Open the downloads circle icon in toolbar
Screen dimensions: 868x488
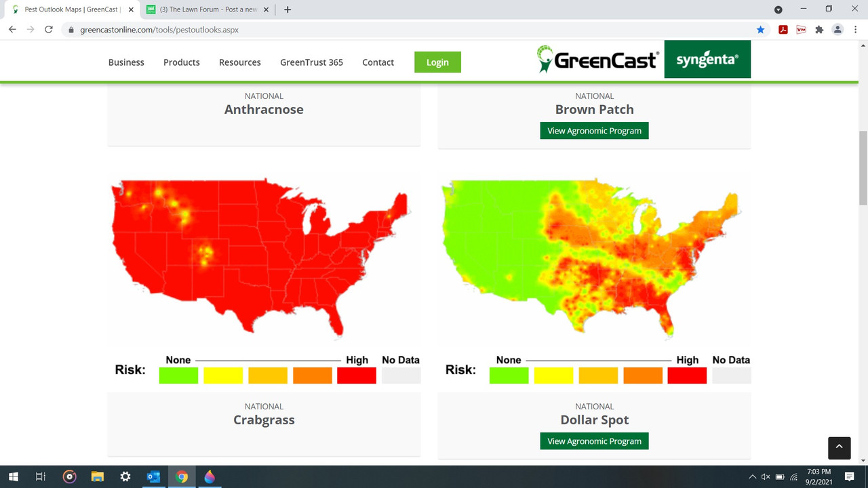[778, 9]
